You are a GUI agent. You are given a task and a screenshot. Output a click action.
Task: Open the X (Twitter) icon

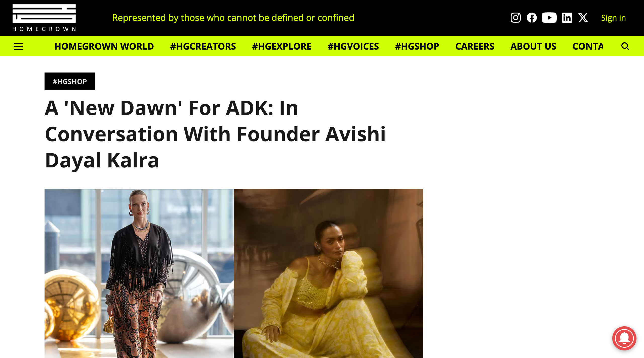[x=583, y=18]
